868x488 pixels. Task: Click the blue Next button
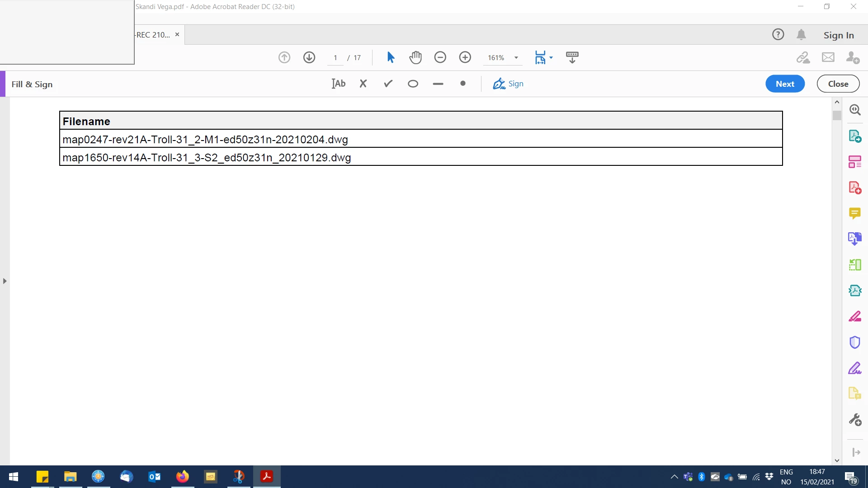pos(785,84)
